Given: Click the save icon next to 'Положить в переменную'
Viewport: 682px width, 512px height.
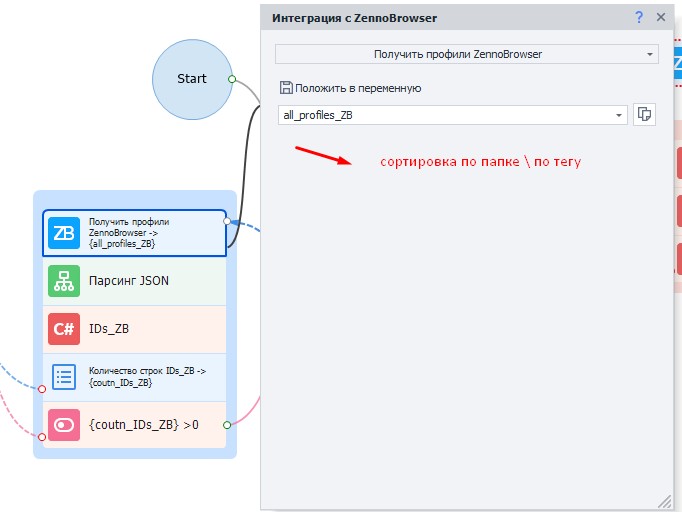Looking at the screenshot, I should 286,87.
